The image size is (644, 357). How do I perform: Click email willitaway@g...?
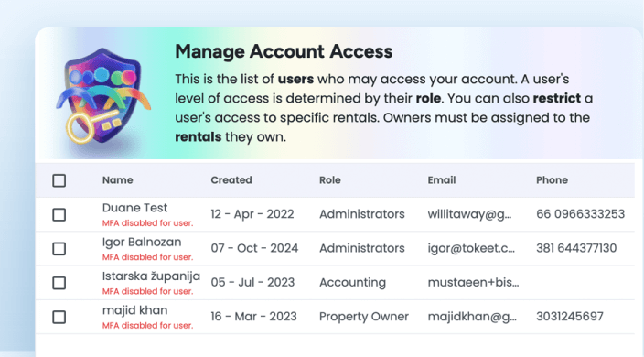pyautogui.click(x=469, y=214)
